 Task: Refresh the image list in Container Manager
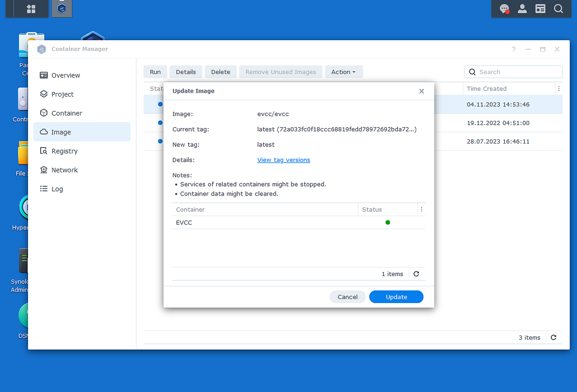click(554, 337)
